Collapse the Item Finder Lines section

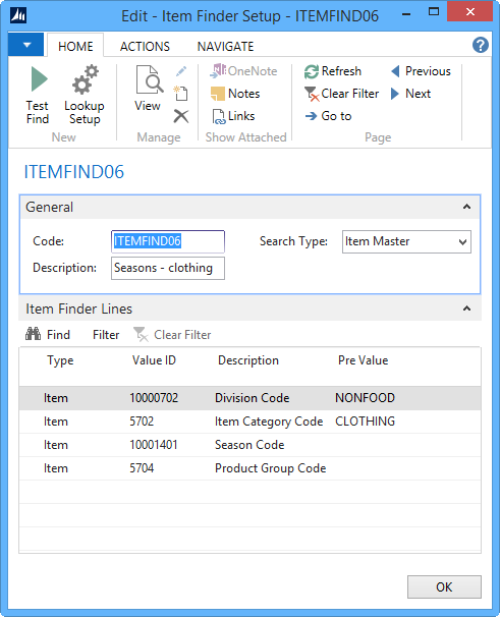[x=467, y=309]
